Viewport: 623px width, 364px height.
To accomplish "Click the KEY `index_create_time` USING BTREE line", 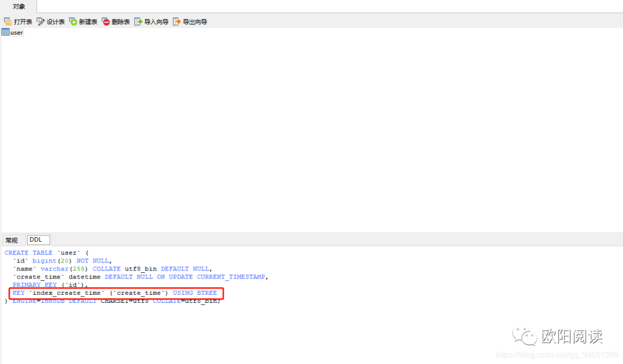I will 115,293.
